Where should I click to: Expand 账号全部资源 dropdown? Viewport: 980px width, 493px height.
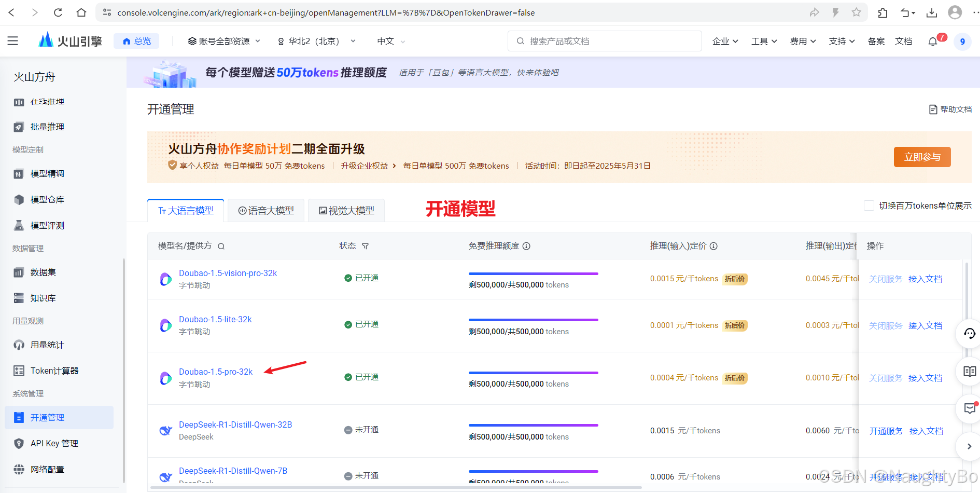click(x=224, y=41)
